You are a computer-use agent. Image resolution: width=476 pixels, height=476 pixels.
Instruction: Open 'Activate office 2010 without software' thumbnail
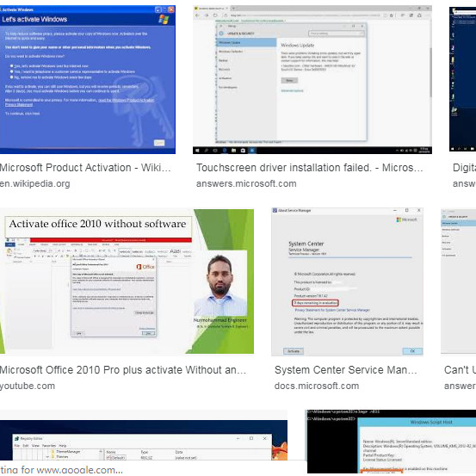coord(127,281)
